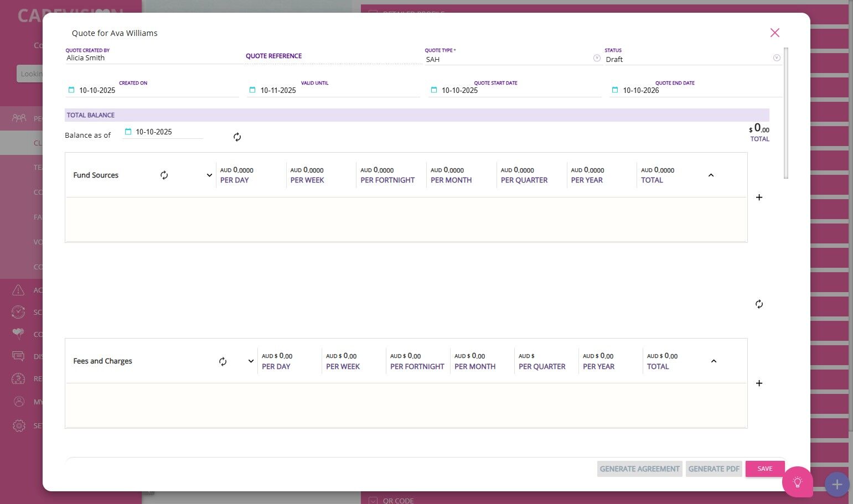Close the Quote for Ava Williams dialog
The height and width of the screenshot is (504, 853).
pos(775,33)
